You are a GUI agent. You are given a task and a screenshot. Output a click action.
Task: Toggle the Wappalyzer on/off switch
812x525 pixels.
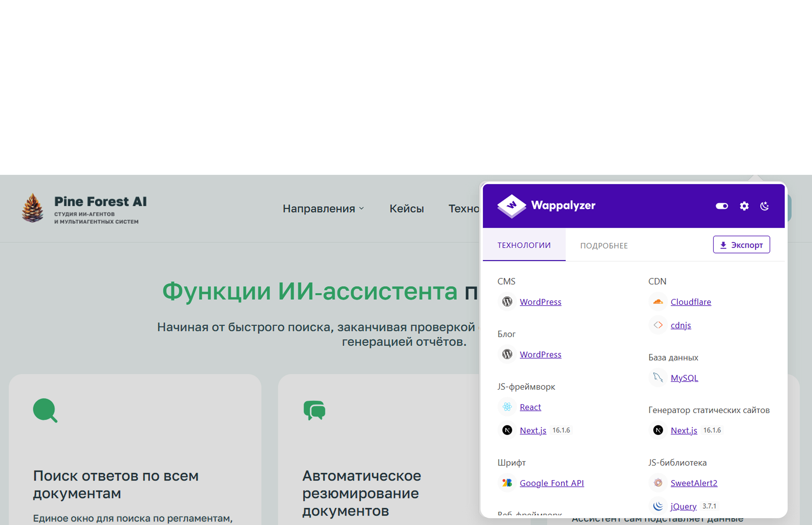tap(722, 206)
